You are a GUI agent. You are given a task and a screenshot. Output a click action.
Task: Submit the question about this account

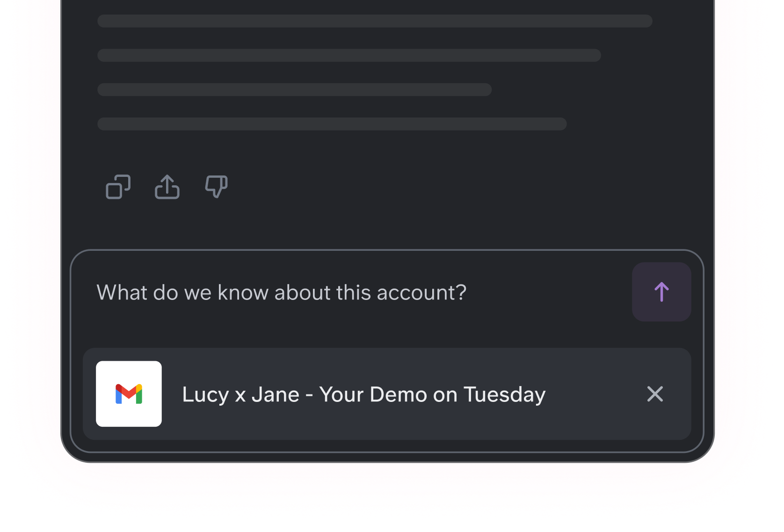tap(661, 292)
